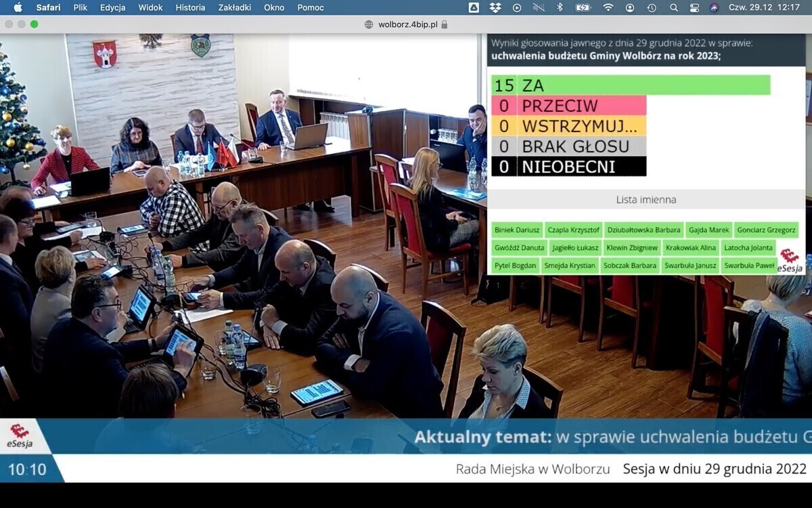Select councilor Biniek Dariusz in the voting list
The width and height of the screenshot is (812, 508).
[517, 230]
